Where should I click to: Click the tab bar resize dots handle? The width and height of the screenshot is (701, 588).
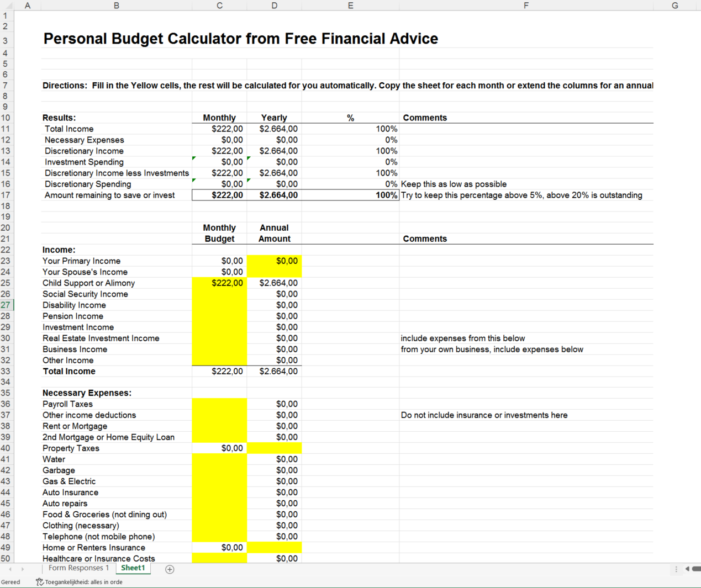pos(676,569)
